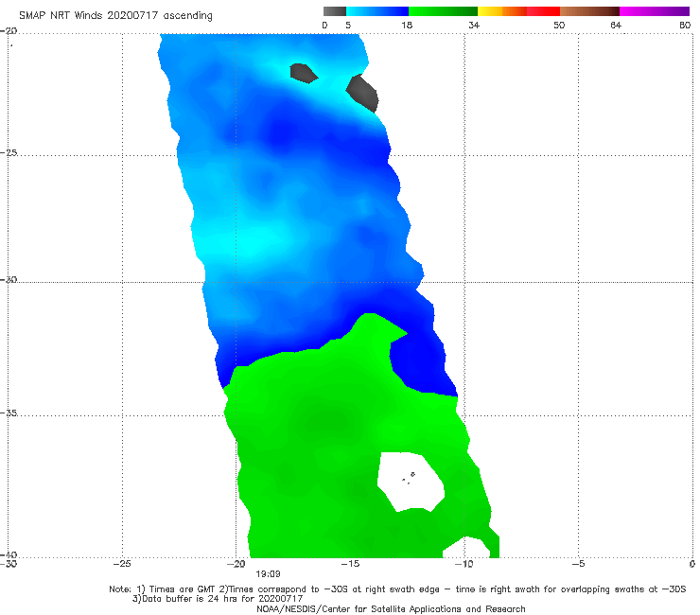Image resolution: width=700 pixels, height=615 pixels.
Task: Click the title 'SMAP NRT Winds 20200717 ascending'
Action: 115,16
